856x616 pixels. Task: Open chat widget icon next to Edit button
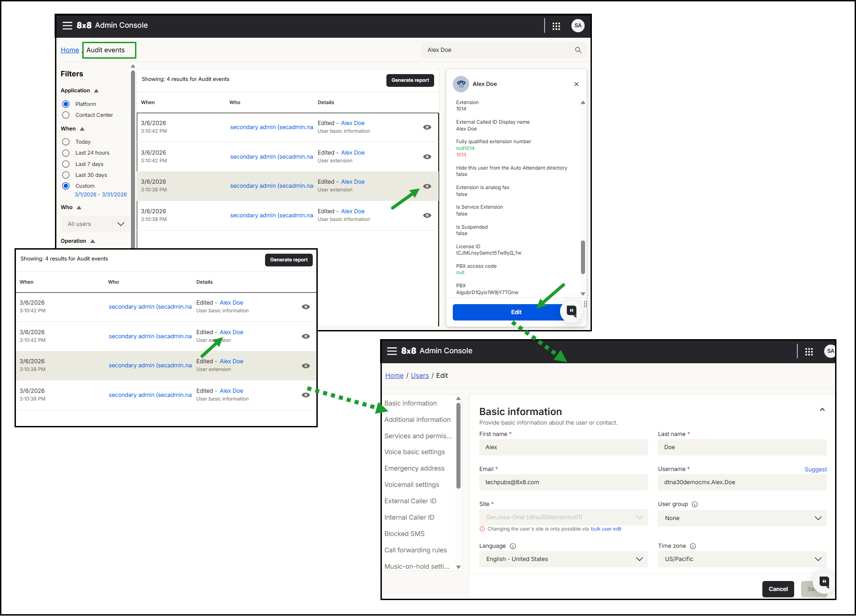click(571, 311)
